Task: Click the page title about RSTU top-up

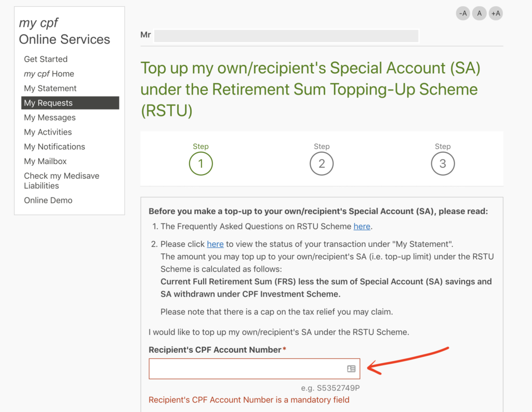Action: coord(311,89)
